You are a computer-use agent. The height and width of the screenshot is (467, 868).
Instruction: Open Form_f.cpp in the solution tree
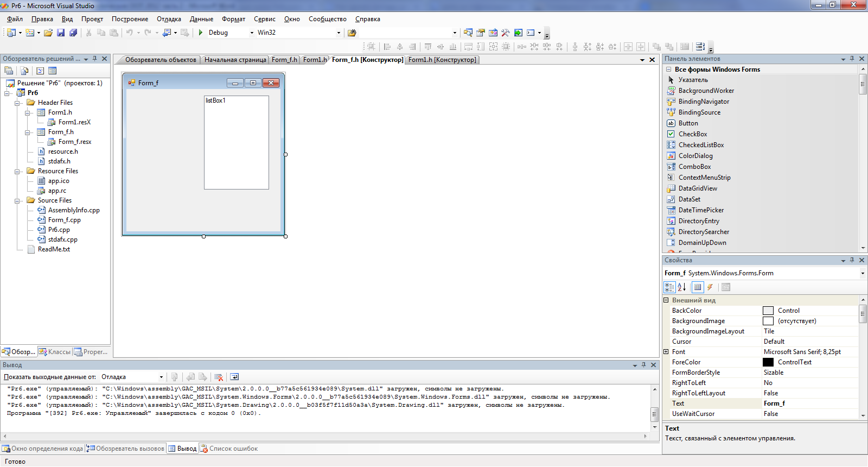click(64, 220)
